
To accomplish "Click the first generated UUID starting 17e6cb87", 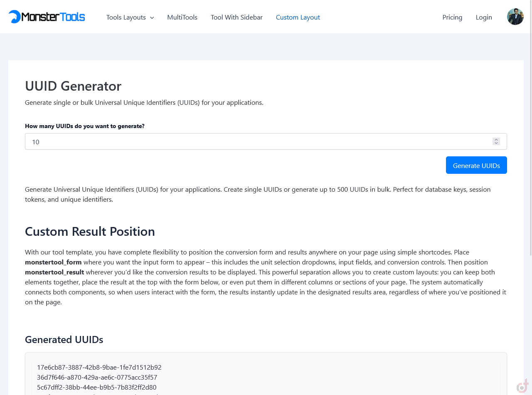I will tap(99, 367).
